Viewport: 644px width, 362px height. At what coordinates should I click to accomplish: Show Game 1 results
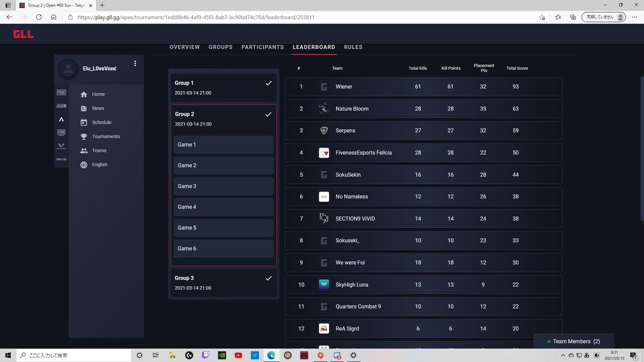(223, 145)
